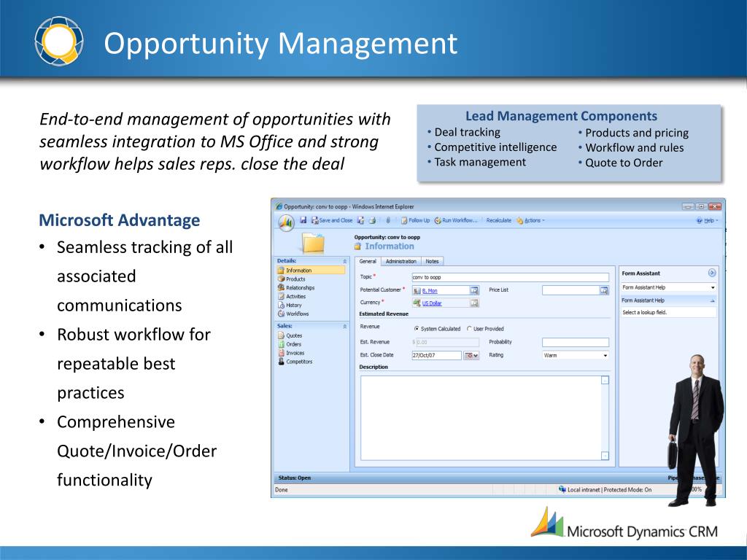The height and width of the screenshot is (560, 747).
Task: Click 'Select a lookup field.' text
Action: (x=645, y=312)
